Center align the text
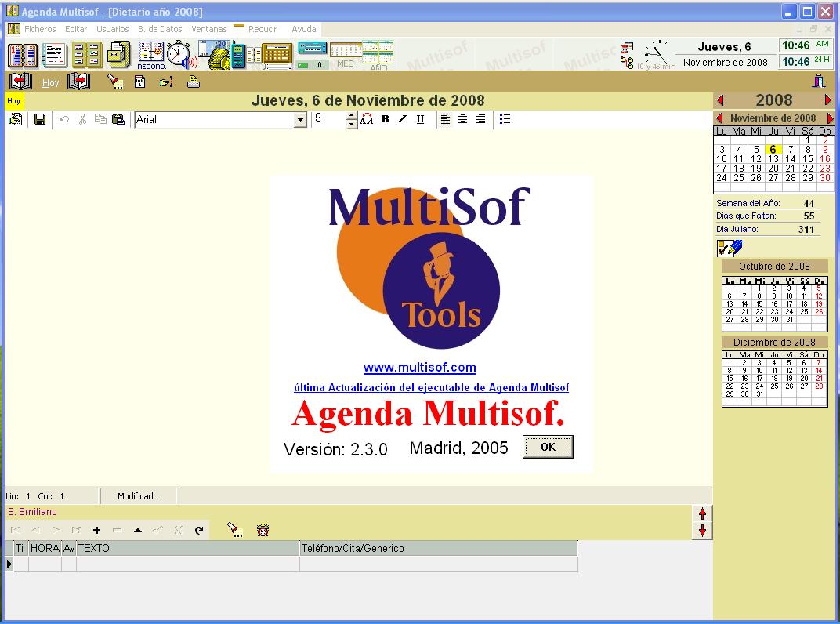840x624 pixels. pyautogui.click(x=463, y=119)
